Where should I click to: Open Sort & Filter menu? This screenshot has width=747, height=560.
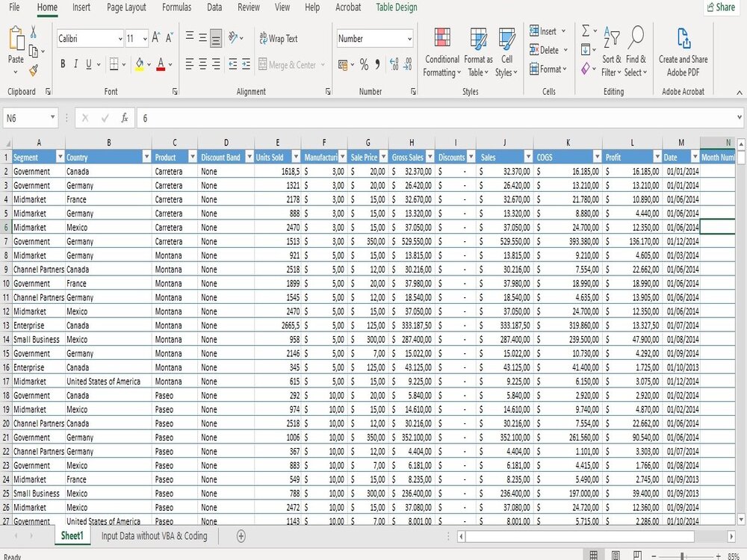(611, 52)
